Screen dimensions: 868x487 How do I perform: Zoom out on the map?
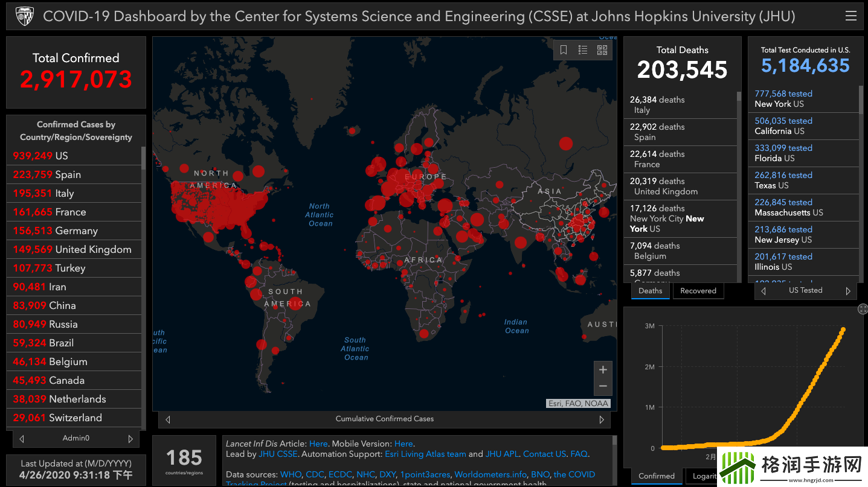[x=602, y=386]
